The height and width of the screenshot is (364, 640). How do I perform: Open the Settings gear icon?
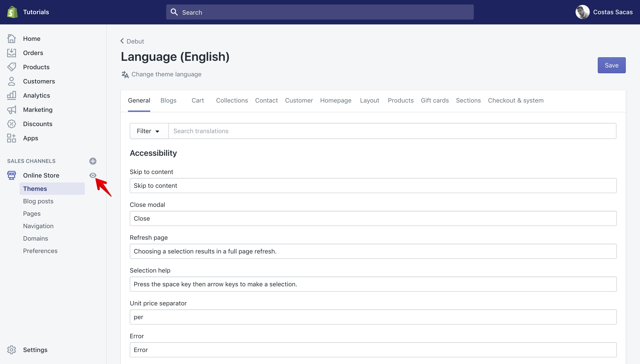coord(12,350)
